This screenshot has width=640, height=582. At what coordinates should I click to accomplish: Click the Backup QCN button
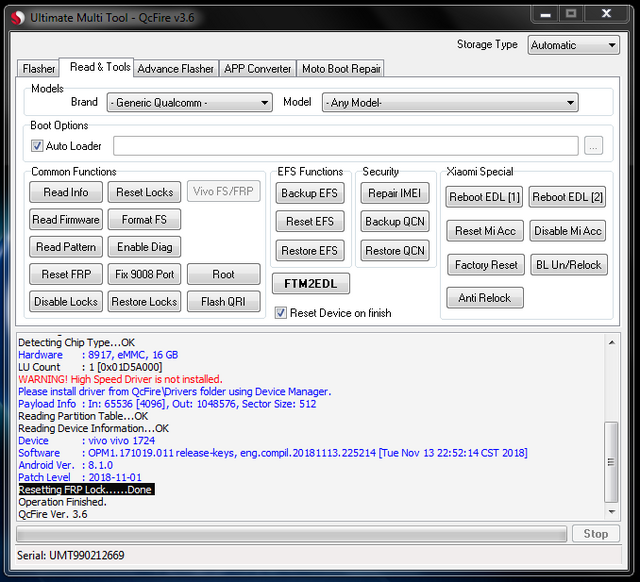(395, 222)
